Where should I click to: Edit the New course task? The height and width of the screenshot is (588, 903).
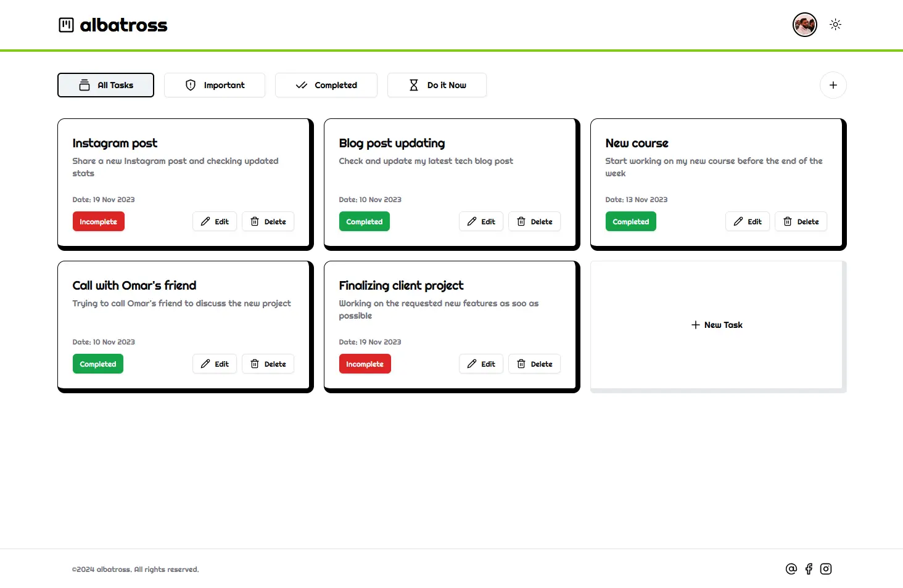click(x=748, y=221)
